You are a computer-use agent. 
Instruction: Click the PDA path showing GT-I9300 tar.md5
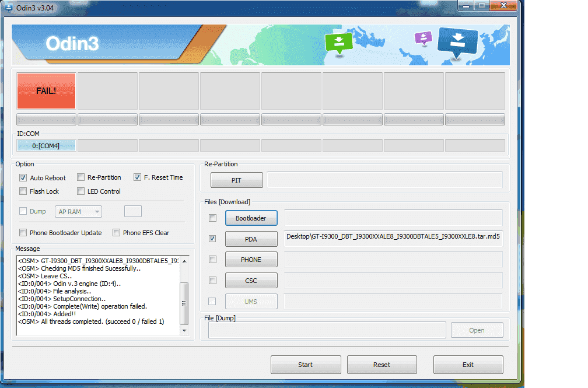(x=393, y=239)
